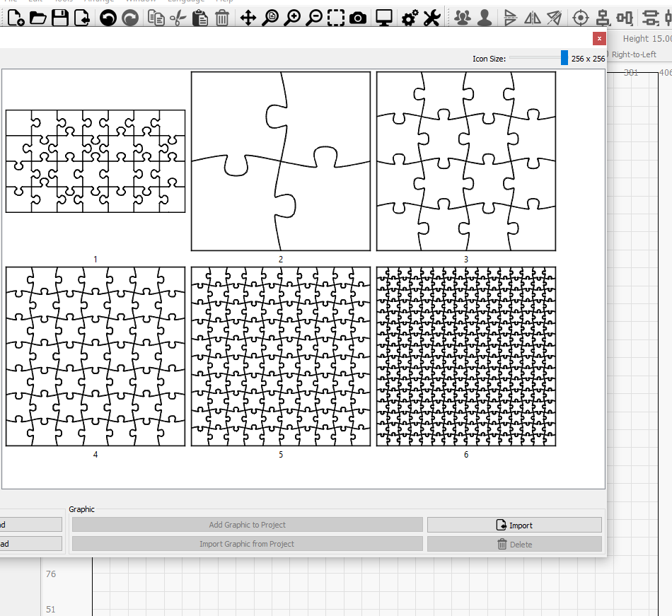Open a project with the folder icon
Screen dimensions: 672x616
pyautogui.click(x=37, y=18)
